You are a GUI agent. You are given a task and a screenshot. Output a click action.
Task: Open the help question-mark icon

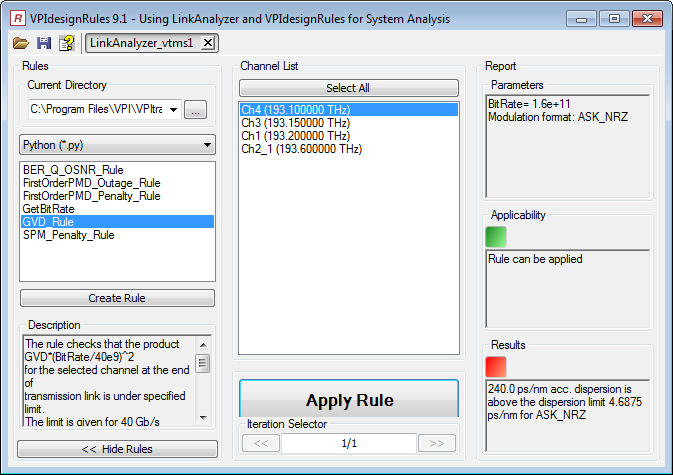pyautogui.click(x=67, y=43)
